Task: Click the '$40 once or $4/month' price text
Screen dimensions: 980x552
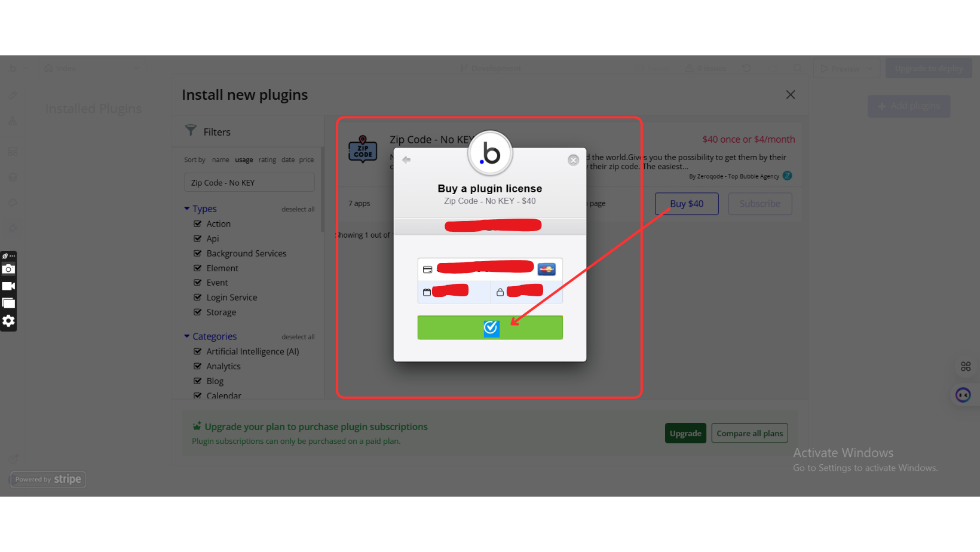Action: (749, 139)
